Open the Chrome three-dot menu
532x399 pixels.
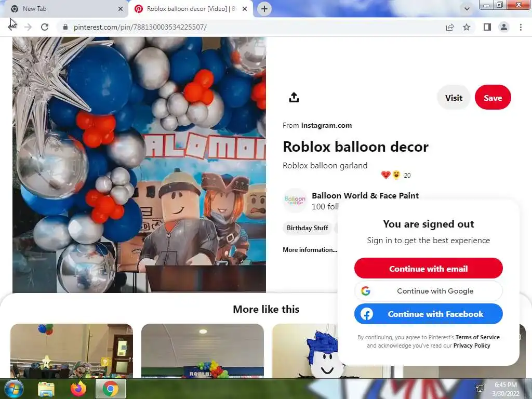pos(521,27)
